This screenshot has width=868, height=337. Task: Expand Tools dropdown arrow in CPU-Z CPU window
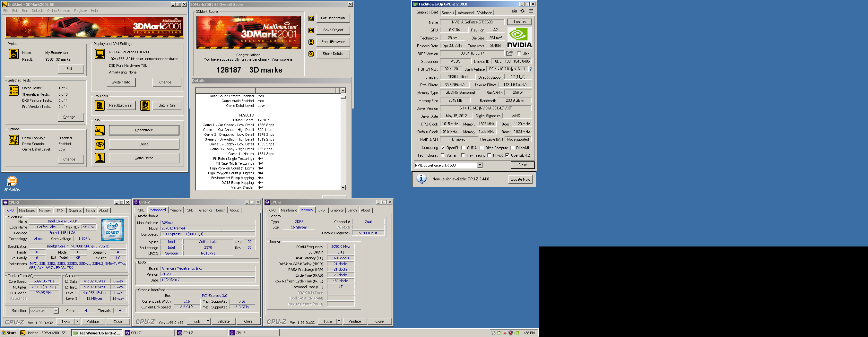point(77,322)
